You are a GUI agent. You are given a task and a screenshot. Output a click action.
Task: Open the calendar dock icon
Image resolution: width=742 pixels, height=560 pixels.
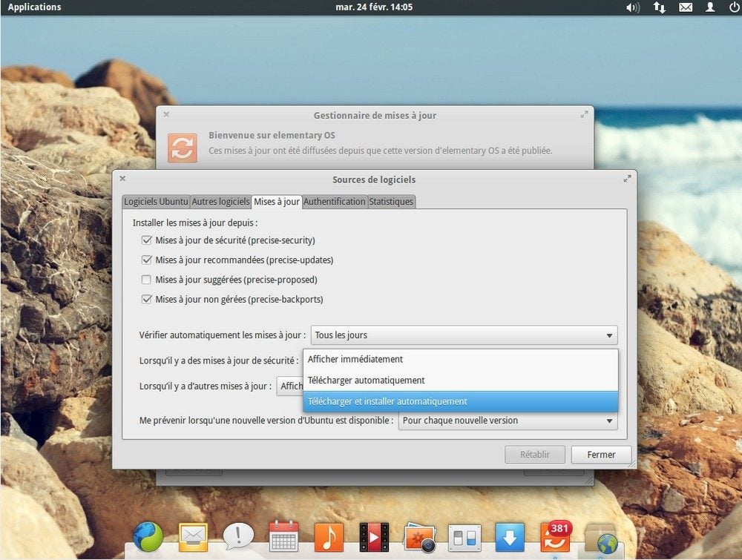pos(283,536)
